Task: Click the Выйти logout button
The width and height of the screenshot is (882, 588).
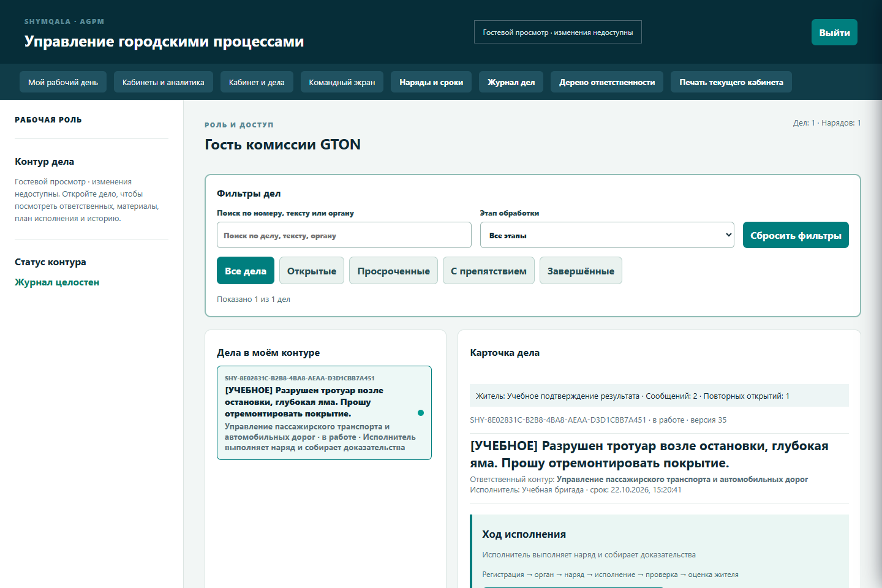Action: [834, 32]
